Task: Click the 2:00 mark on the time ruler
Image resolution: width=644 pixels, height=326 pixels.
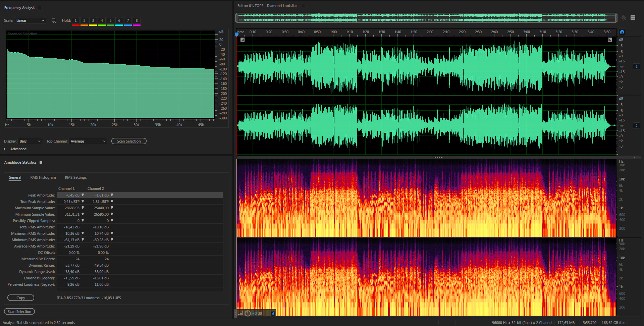Action: tap(430, 32)
